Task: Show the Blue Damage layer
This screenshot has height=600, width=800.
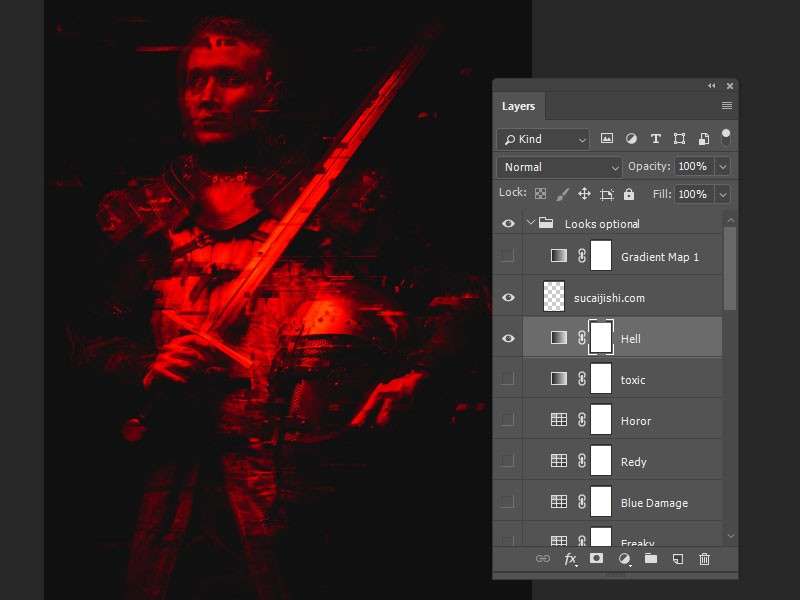Action: tap(507, 502)
